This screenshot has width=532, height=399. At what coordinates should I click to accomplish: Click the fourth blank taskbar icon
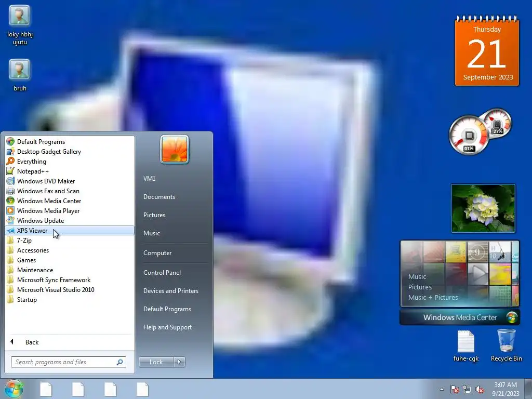[x=142, y=389]
